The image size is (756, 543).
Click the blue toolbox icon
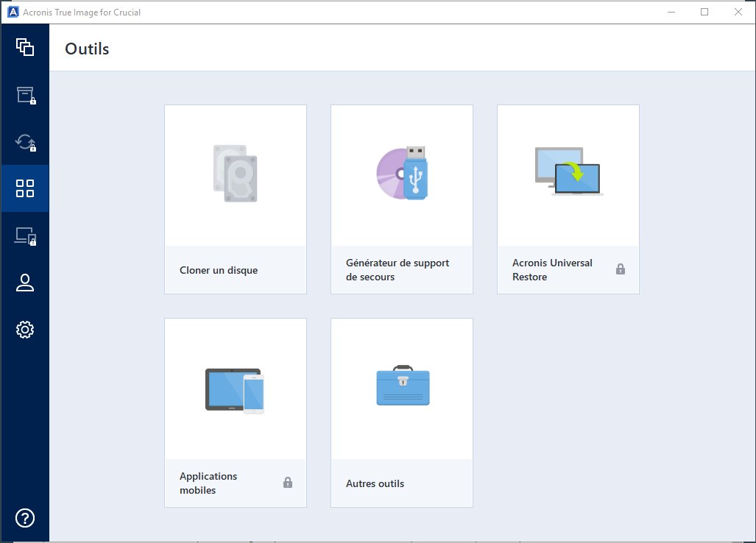coord(402,385)
